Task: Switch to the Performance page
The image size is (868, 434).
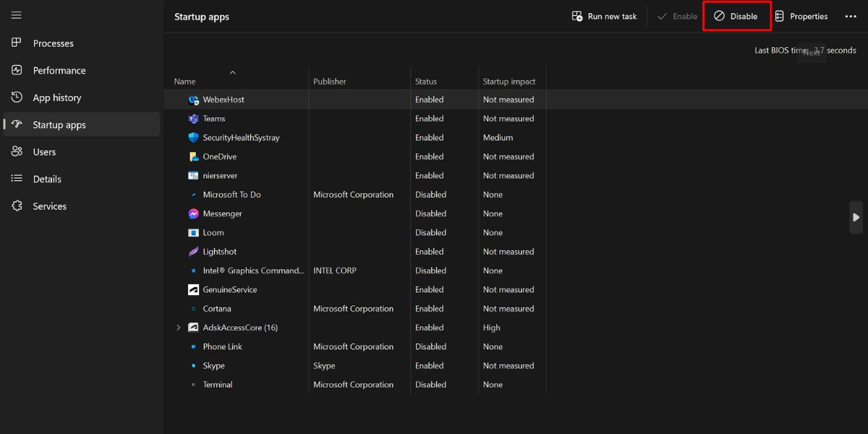Action: (x=60, y=70)
